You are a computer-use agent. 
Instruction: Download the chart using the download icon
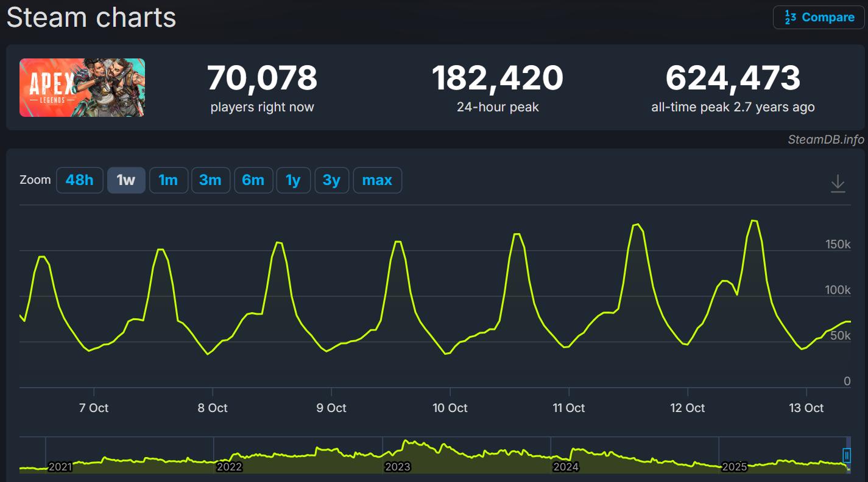(838, 183)
